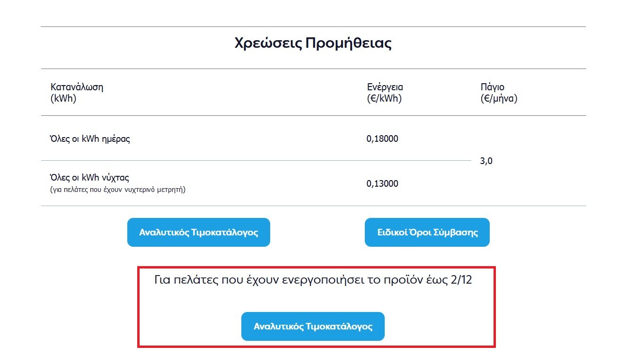Select the Κατανάλωση column header
This screenshot has height=355, width=644.
click(x=77, y=87)
